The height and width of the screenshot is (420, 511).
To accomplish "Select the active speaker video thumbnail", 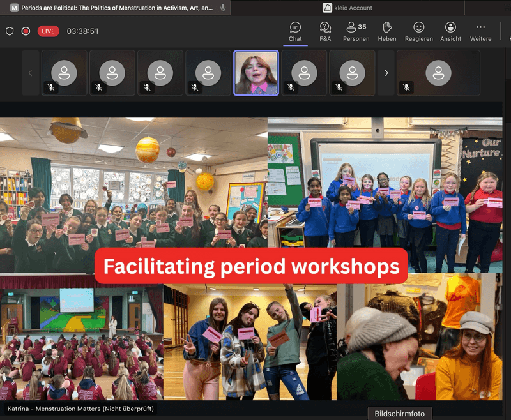I will (256, 73).
